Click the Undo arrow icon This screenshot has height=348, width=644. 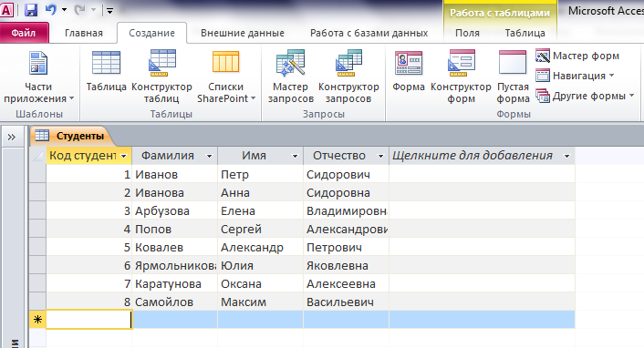51,10
